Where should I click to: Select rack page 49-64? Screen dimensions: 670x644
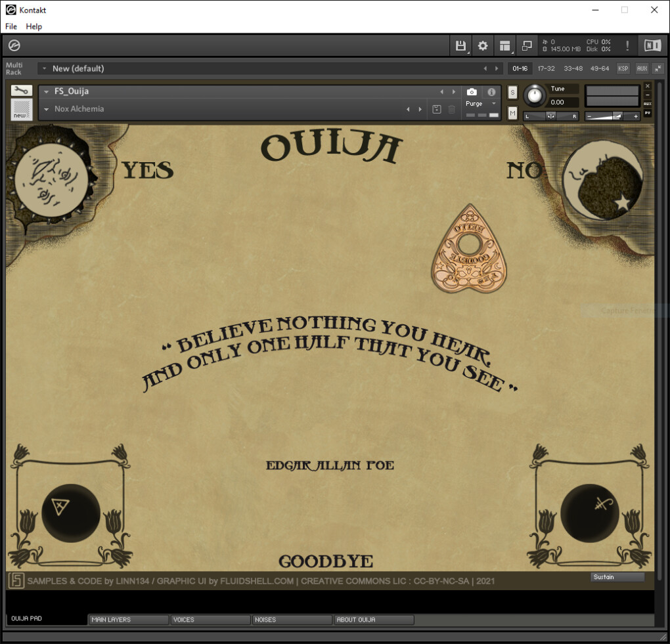pyautogui.click(x=600, y=68)
